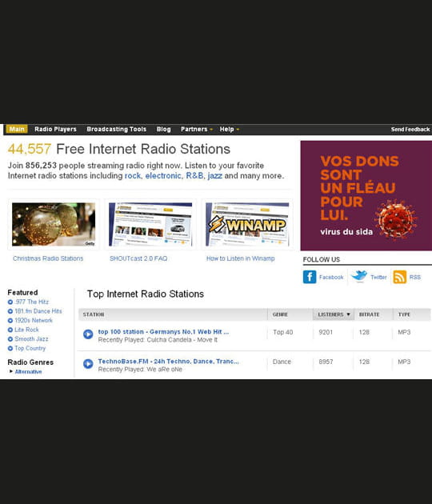This screenshot has width=432, height=504.
Task: Click the virus du sida advertisement banner
Action: tap(366, 196)
